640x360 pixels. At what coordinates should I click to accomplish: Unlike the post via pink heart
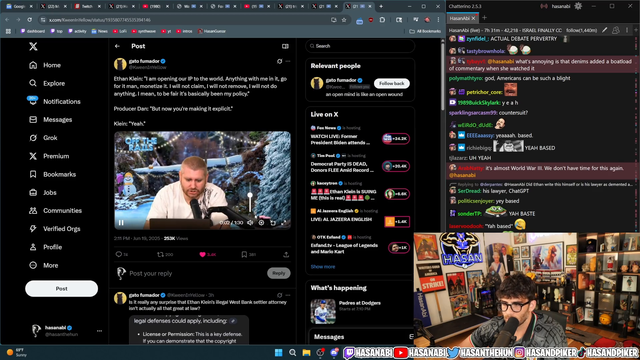[202, 254]
